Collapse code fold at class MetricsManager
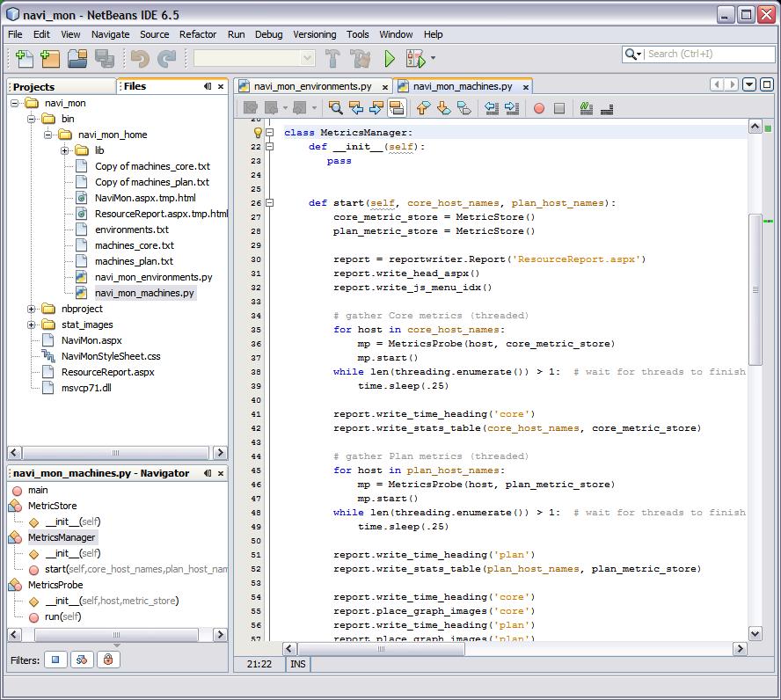This screenshot has height=700, width=781. click(269, 133)
